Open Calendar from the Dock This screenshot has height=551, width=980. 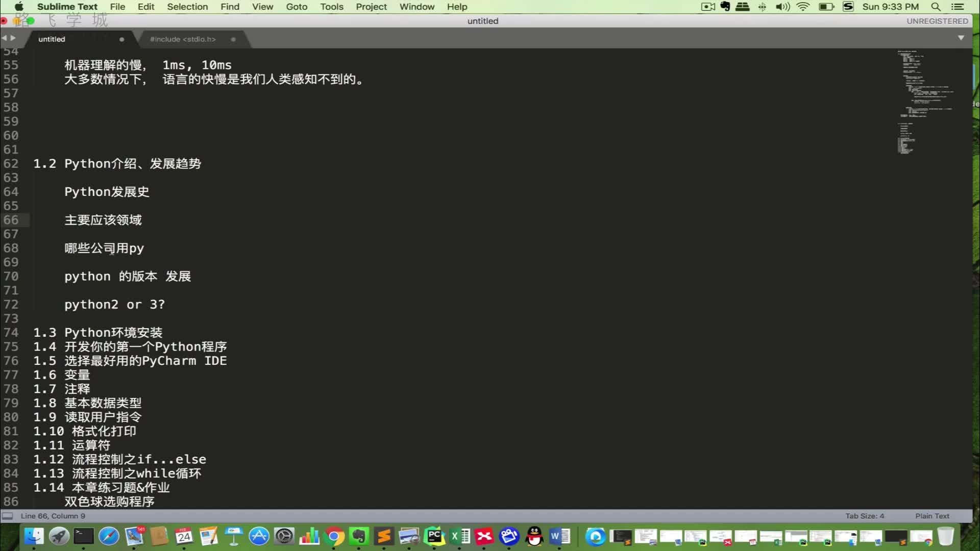click(184, 536)
